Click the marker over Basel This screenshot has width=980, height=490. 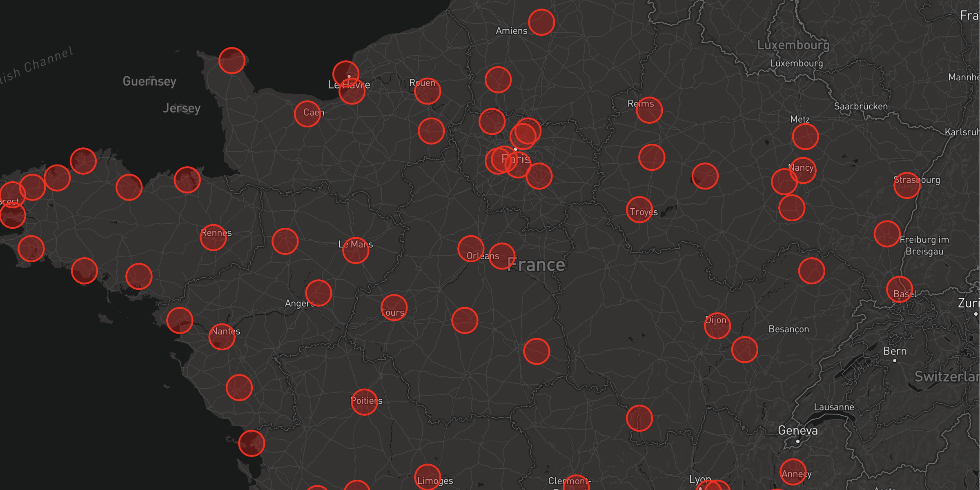(x=899, y=289)
